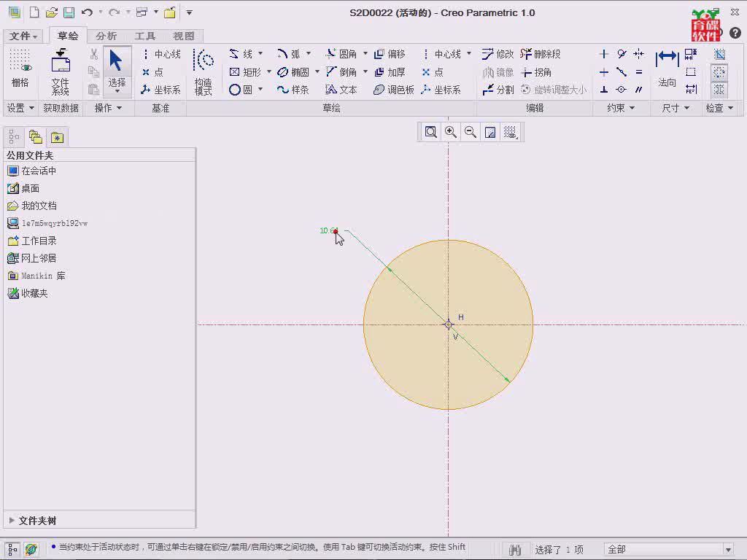Screen dimensions: 747x560
Task: Click the Offset (偏移) tool
Action: click(x=390, y=54)
